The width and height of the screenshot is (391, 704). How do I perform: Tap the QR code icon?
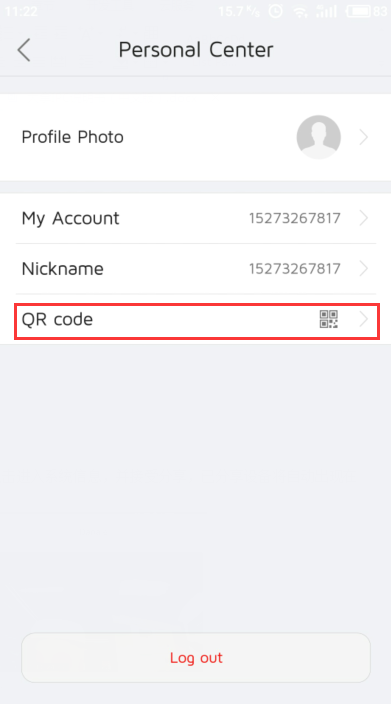[329, 319]
